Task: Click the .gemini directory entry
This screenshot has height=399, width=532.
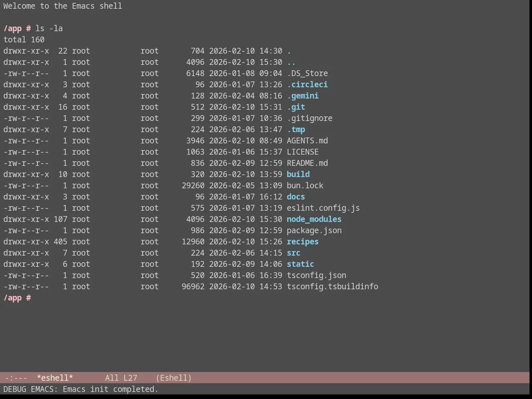Action: click(303, 96)
